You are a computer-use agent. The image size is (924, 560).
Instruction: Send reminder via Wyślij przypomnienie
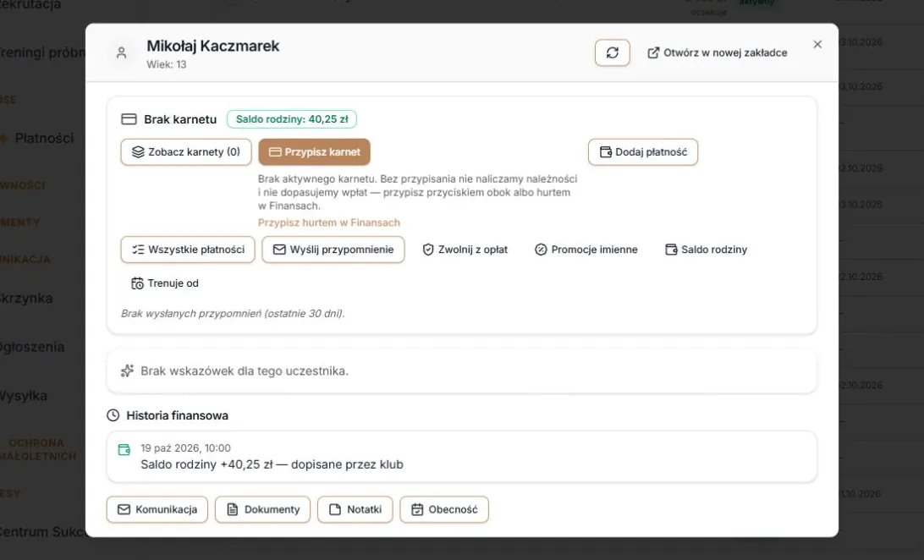pyautogui.click(x=333, y=250)
